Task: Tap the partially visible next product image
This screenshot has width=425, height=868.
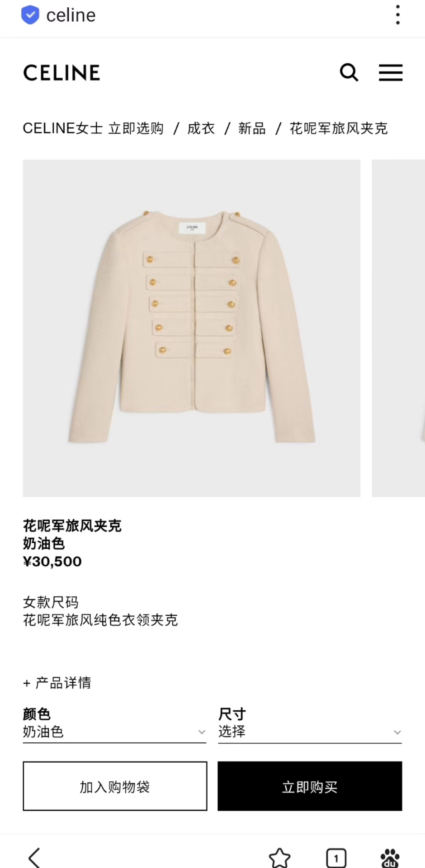Action: 398,328
